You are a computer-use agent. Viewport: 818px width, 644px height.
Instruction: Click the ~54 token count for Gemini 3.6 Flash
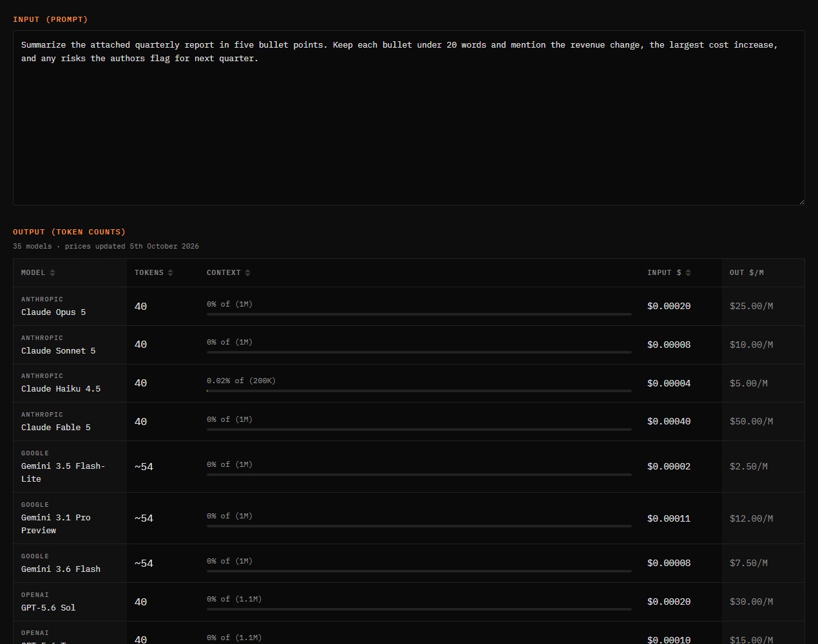[144, 563]
